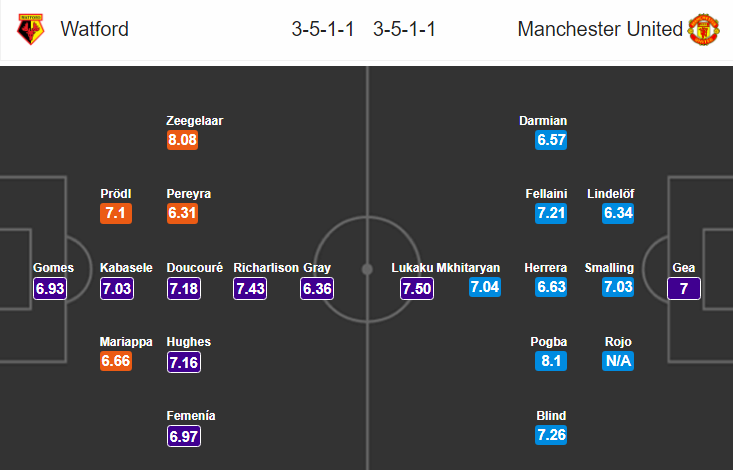The width and height of the screenshot is (733, 470).
Task: Select Pereyra's 6.31 orange rating
Action: pos(182,213)
